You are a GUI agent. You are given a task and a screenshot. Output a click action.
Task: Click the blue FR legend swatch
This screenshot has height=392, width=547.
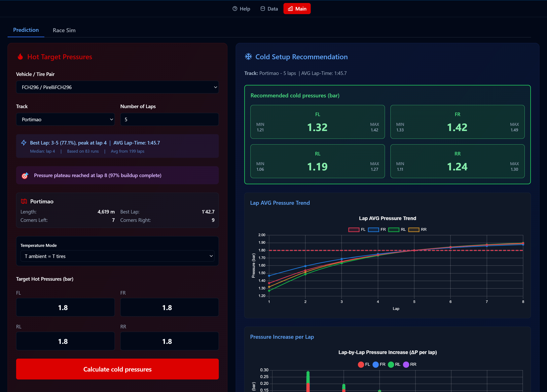(374, 230)
